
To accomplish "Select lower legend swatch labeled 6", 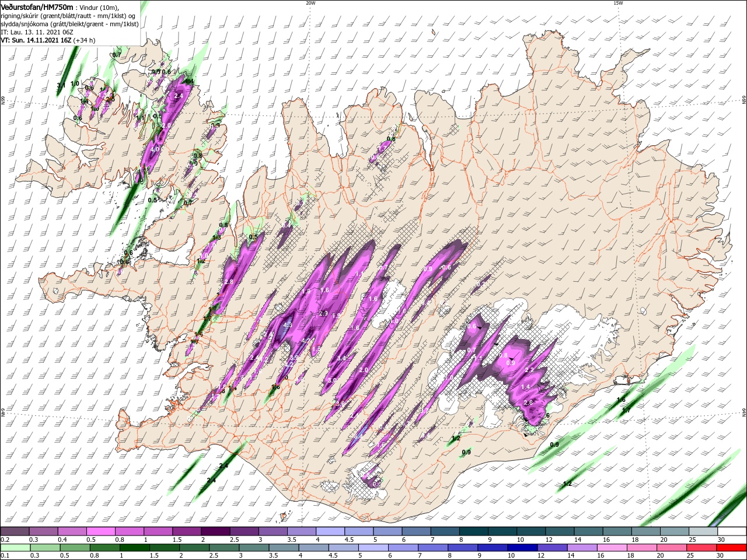I will pyautogui.click(x=403, y=548).
